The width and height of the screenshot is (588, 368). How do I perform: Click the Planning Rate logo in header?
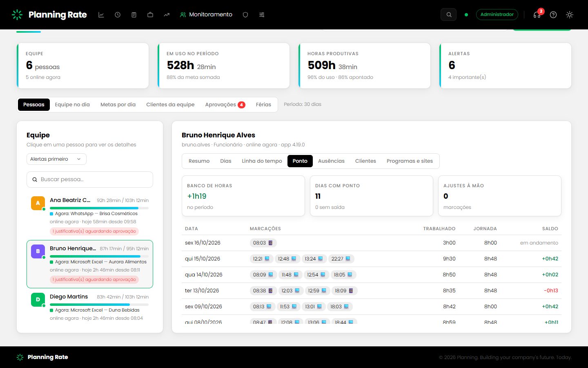click(49, 15)
